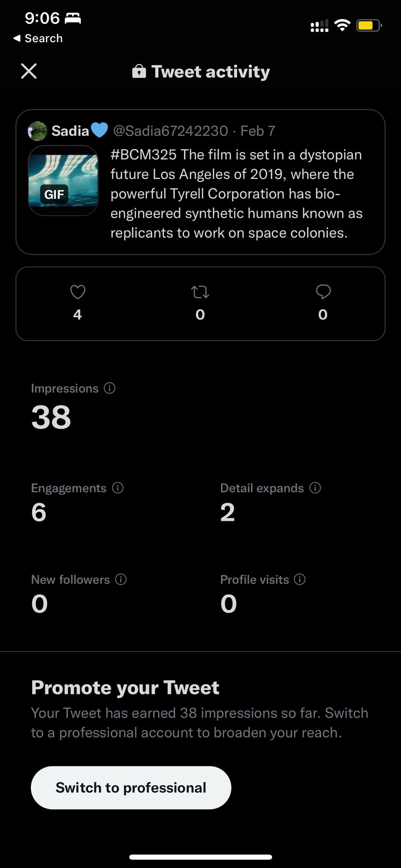401x868 pixels.
Task: Tap the #BCM325 tweet text
Action: (x=236, y=194)
